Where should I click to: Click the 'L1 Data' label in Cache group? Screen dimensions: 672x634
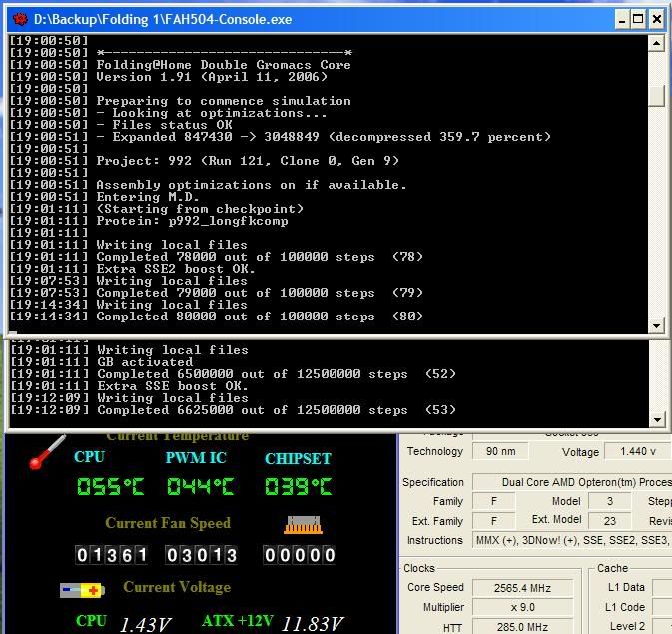[x=626, y=587]
